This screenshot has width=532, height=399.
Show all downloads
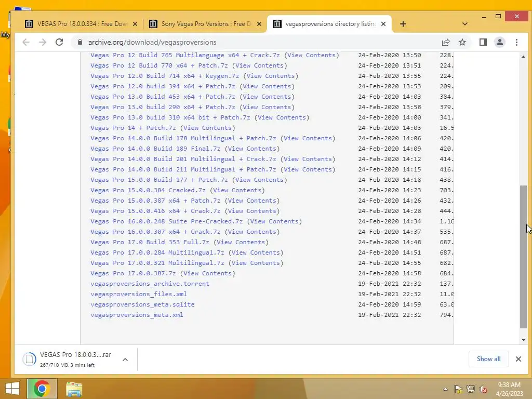(488, 359)
